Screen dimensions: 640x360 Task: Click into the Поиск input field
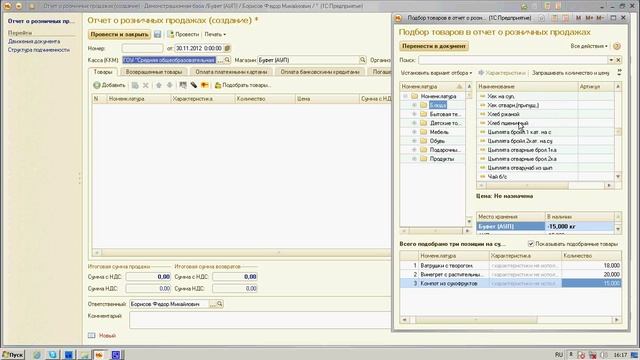point(513,60)
